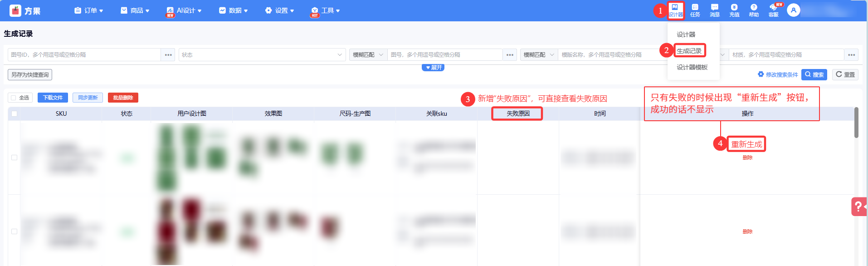Expand filters with the 展开 toggle
The image size is (868, 266).
click(x=433, y=68)
